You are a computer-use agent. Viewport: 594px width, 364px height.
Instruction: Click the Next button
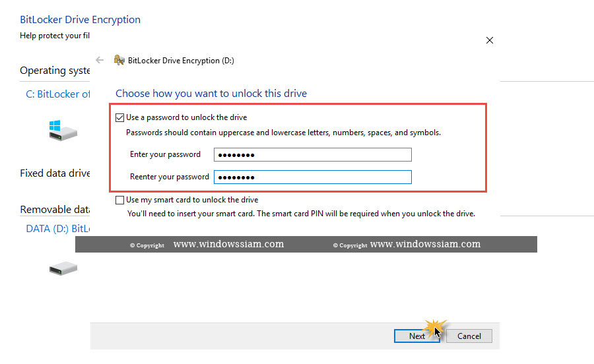click(416, 336)
